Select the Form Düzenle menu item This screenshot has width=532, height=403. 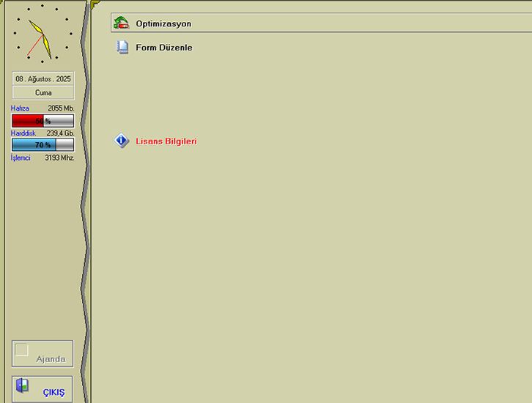(x=164, y=48)
